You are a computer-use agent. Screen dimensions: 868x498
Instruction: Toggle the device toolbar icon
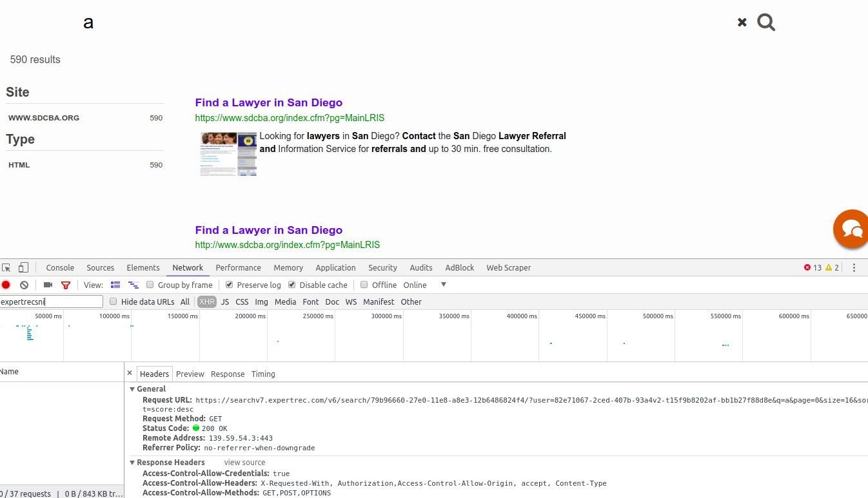click(x=23, y=267)
